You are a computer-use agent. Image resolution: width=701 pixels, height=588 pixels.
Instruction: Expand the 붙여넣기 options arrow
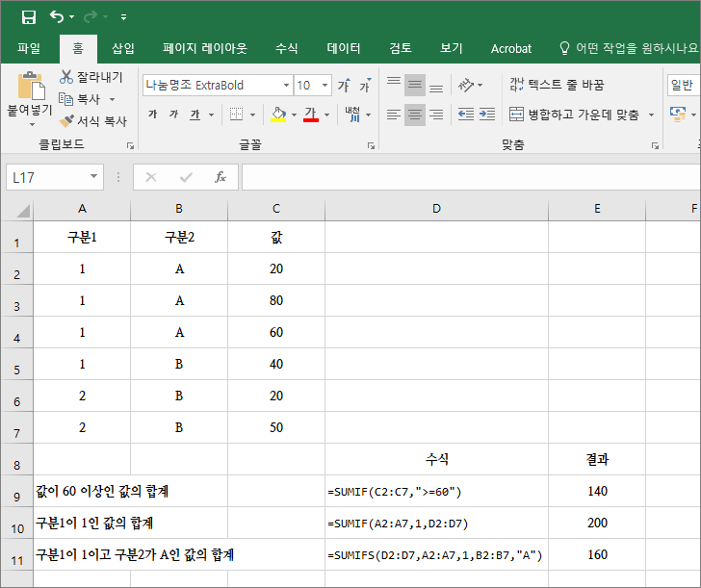(32, 124)
